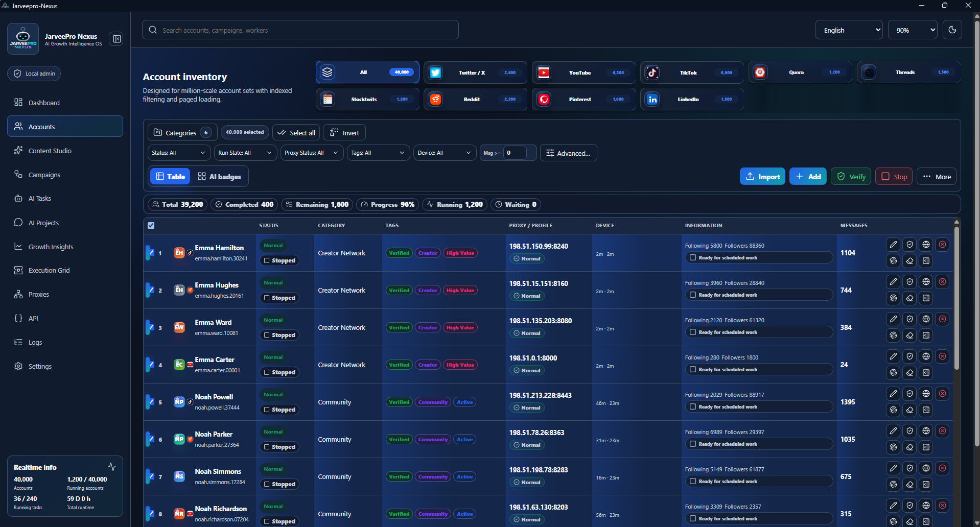Click the Import button
Image resolution: width=980 pixels, height=527 pixels.
click(762, 177)
